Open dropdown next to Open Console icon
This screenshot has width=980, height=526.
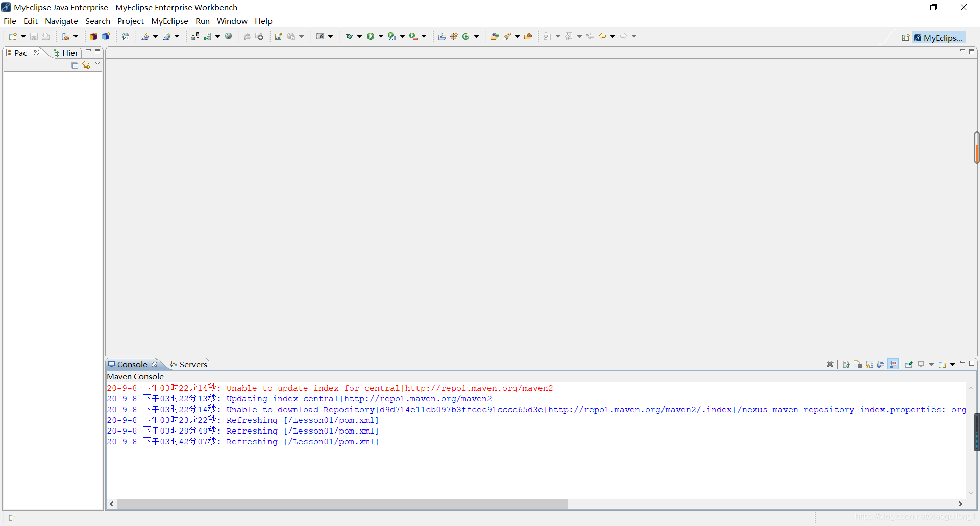coord(953,364)
